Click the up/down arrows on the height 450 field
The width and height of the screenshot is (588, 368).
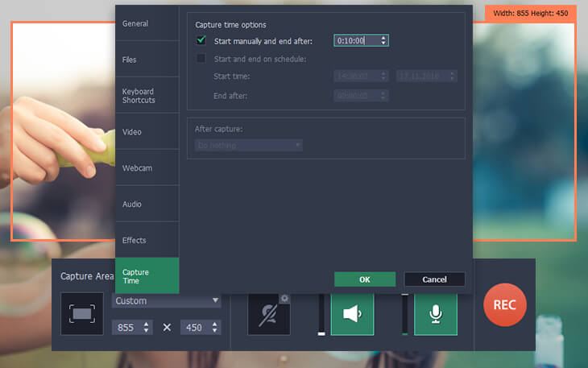[214, 327]
